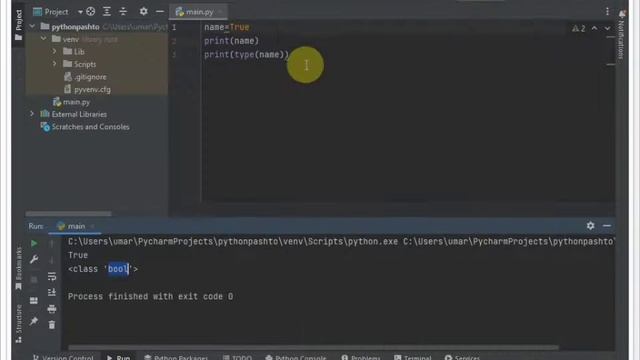This screenshot has height=360, width=640.
Task: Click the print console output icon
Action: coord(52,309)
